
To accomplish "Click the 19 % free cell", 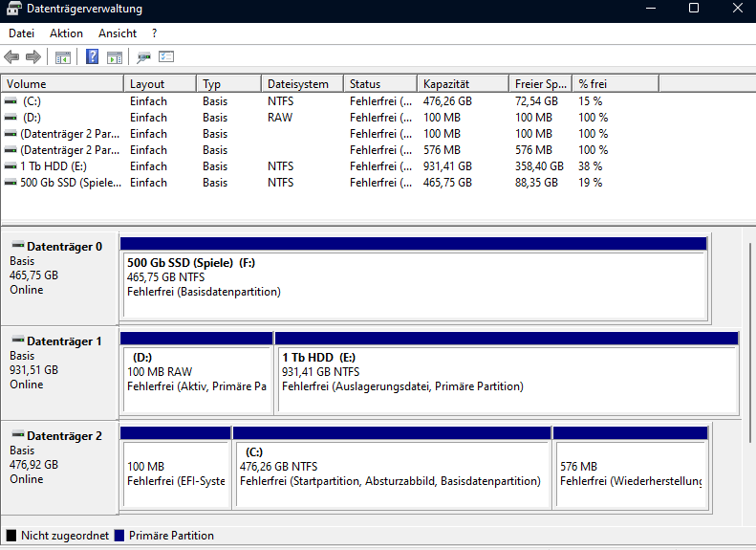I will [x=590, y=183].
